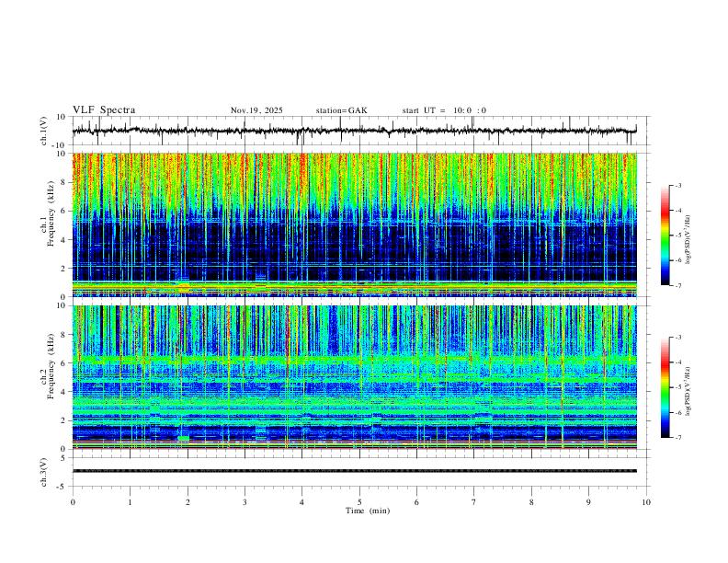Click the '-3' tick on upper colorbar
The image size is (728, 563).
tap(677, 185)
